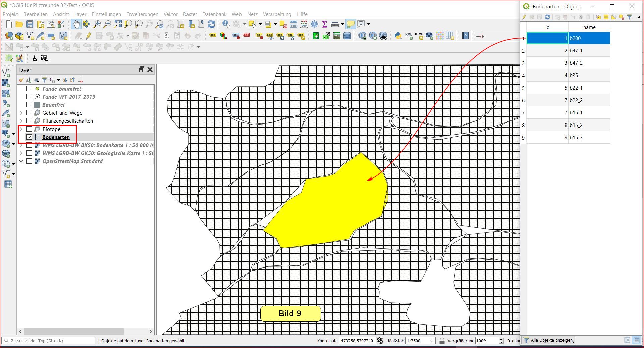Image resolution: width=644 pixels, height=348 pixels.
Task: Enable the Biotope layer checkbox
Action: click(29, 129)
